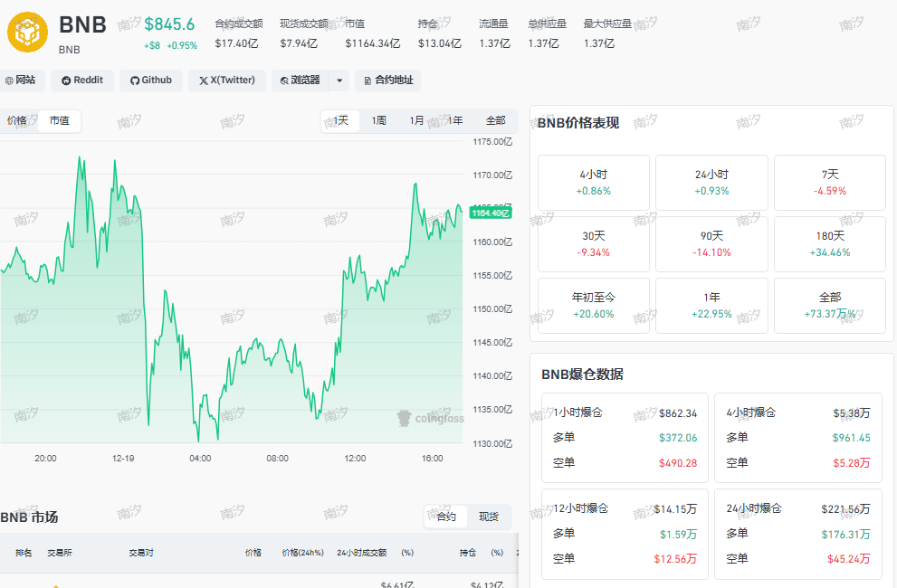
Task: Open the Github repository link
Action: click(151, 81)
